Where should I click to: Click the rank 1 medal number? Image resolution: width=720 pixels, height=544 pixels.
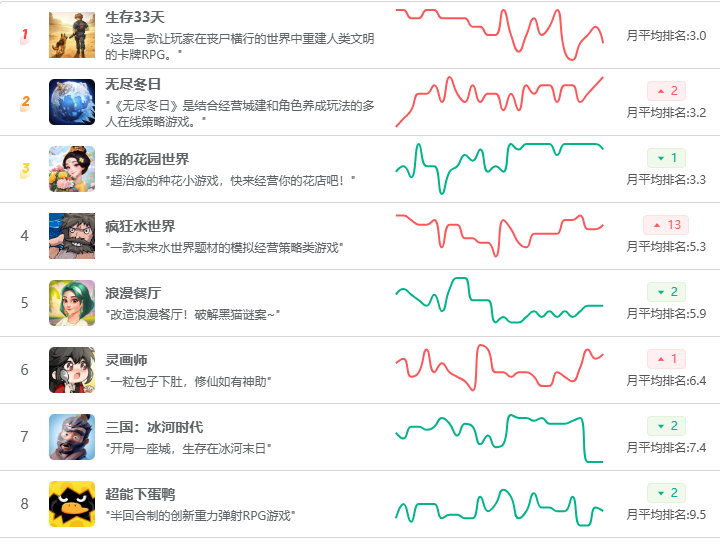[x=25, y=36]
